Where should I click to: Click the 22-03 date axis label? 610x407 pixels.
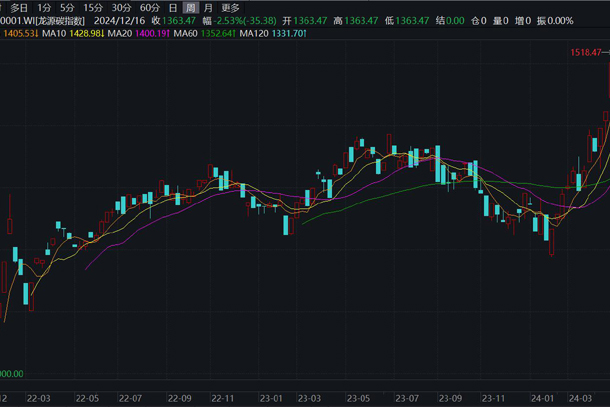tap(37, 396)
